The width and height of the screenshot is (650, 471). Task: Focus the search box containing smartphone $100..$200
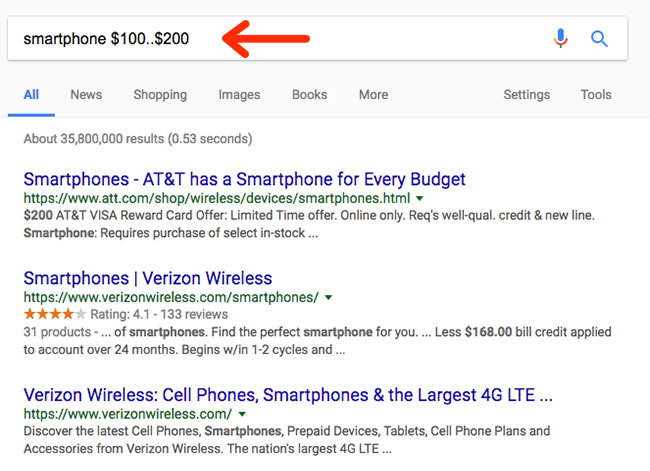point(317,39)
